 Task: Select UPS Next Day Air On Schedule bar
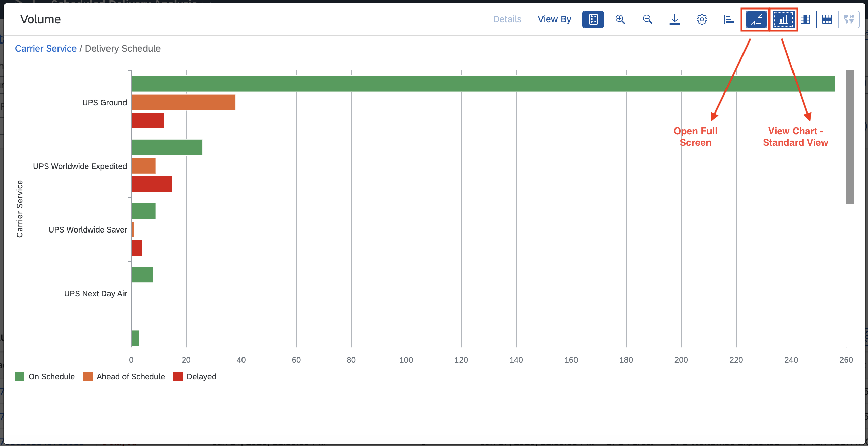point(142,274)
